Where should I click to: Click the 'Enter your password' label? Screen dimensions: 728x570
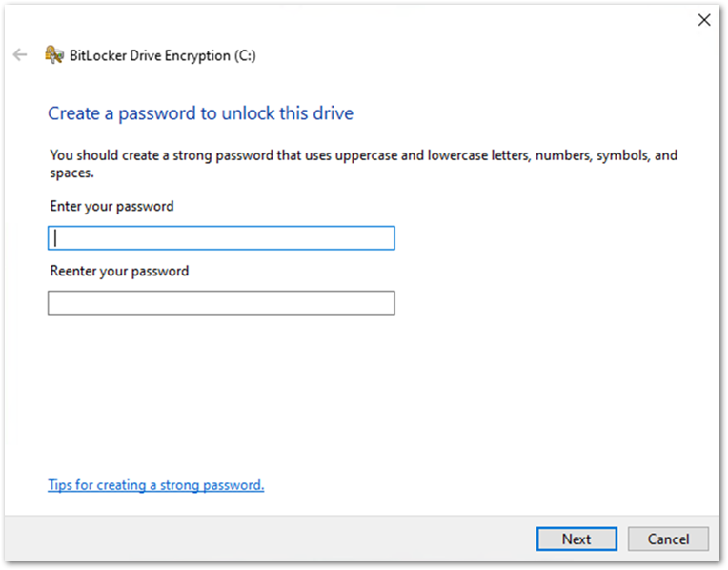pos(111,206)
